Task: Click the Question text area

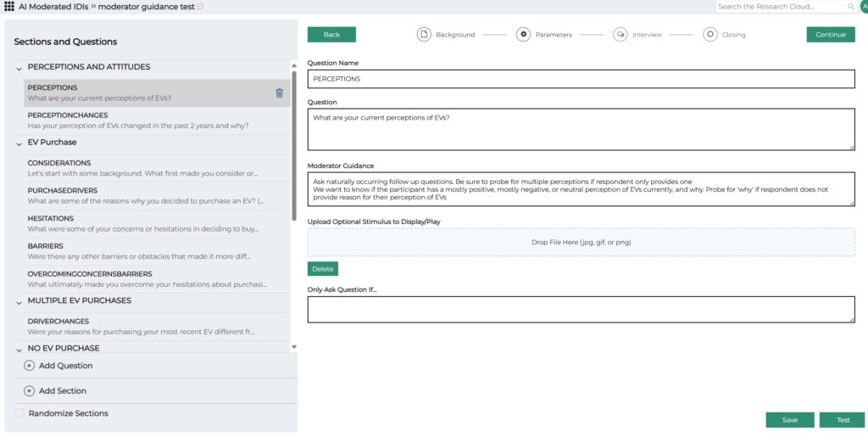Action: pos(581,129)
